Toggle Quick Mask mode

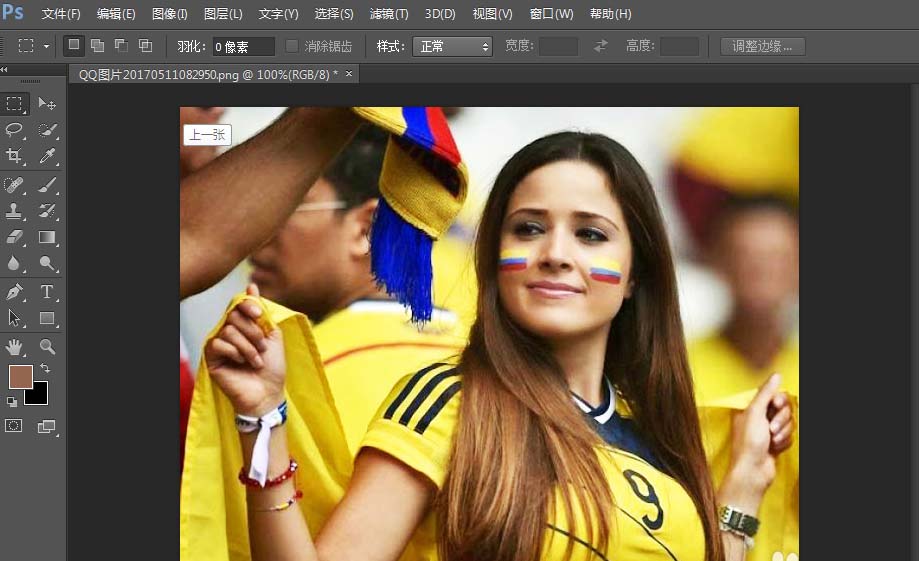[x=14, y=426]
